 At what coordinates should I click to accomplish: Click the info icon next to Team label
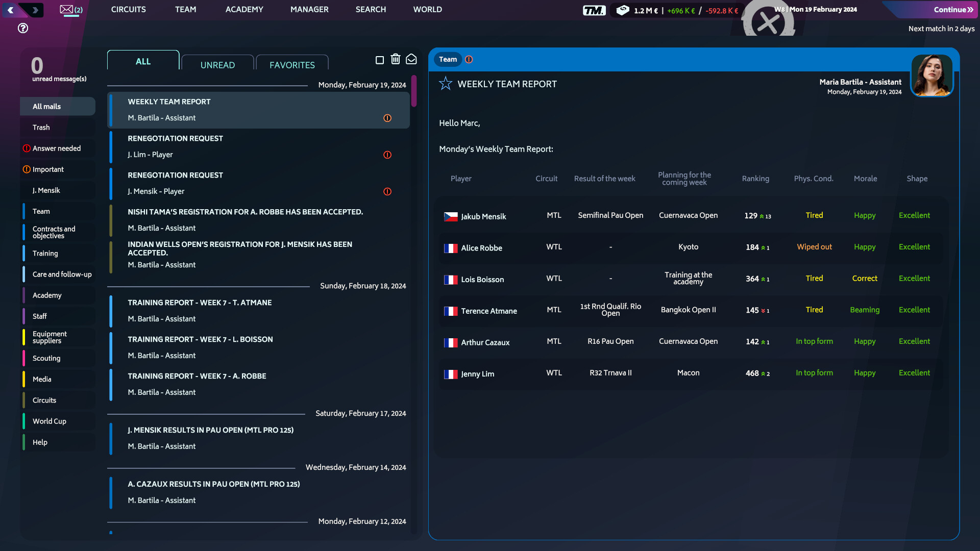[469, 59]
